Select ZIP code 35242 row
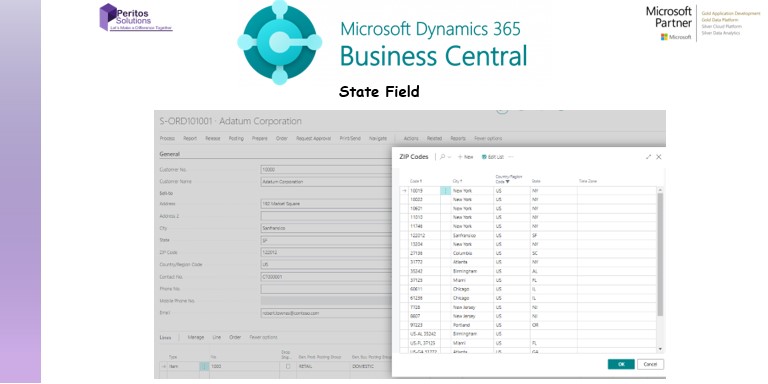 point(528,271)
